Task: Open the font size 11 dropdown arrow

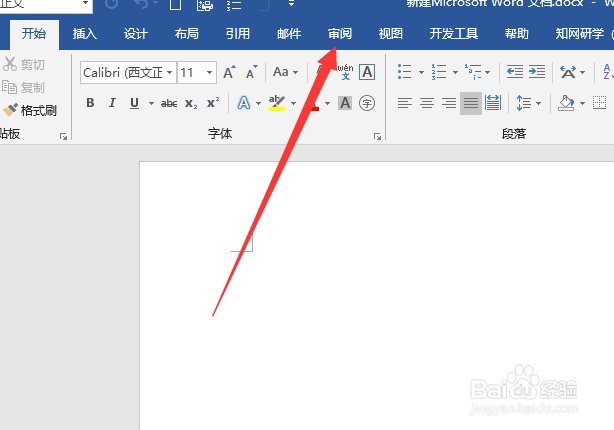Action: pos(209,72)
